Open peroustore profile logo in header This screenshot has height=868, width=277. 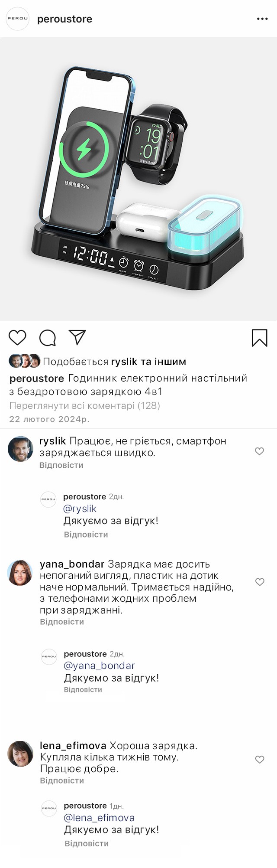[x=18, y=19]
